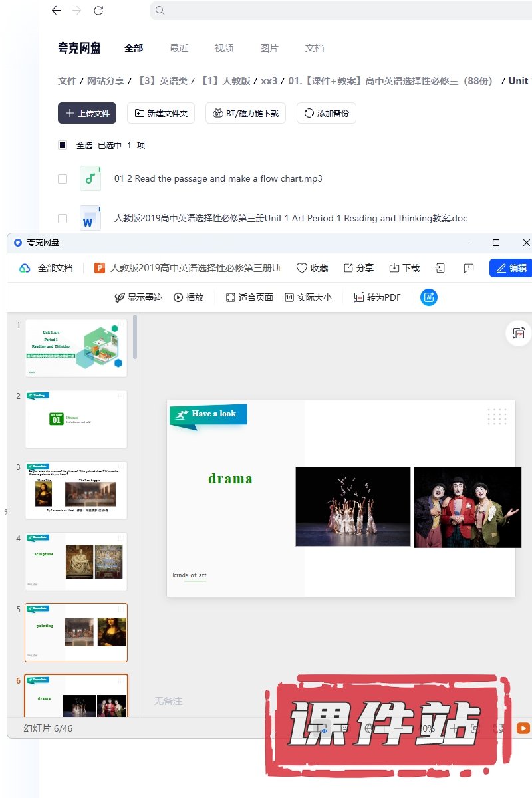This screenshot has width=532, height=798.
Task: Click the PDF tool floating button
Action: click(x=519, y=333)
